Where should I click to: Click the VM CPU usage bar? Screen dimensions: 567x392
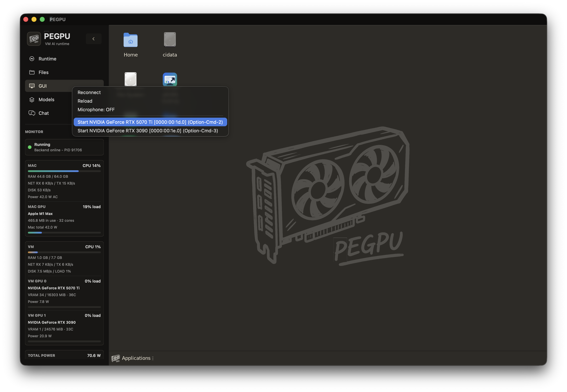pyautogui.click(x=64, y=252)
